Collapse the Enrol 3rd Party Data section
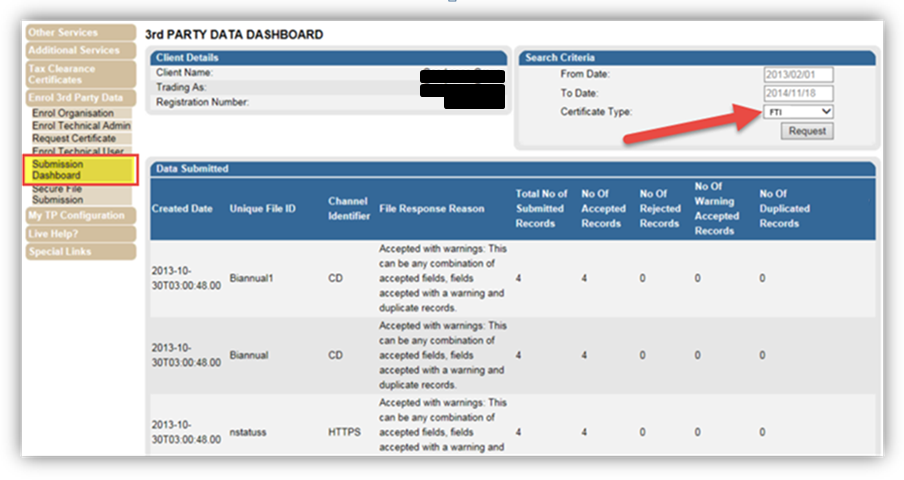Screen dimensions: 904x480 coord(80,98)
